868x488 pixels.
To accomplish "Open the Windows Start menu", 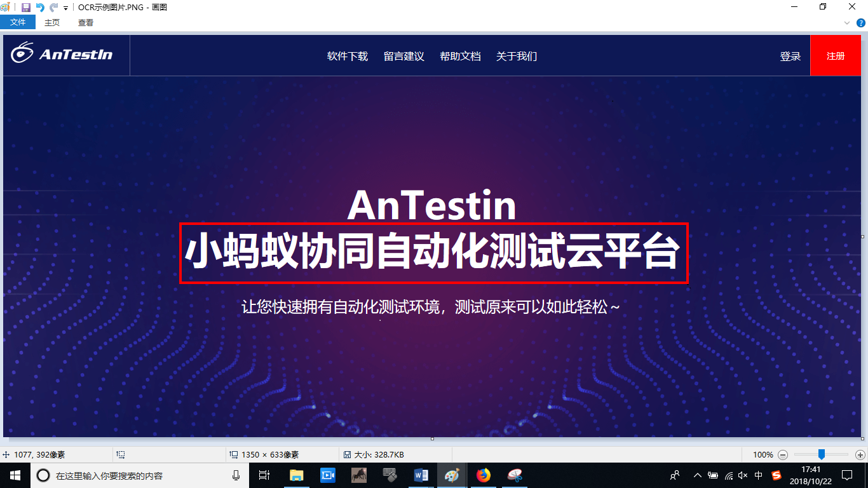I will [15, 475].
